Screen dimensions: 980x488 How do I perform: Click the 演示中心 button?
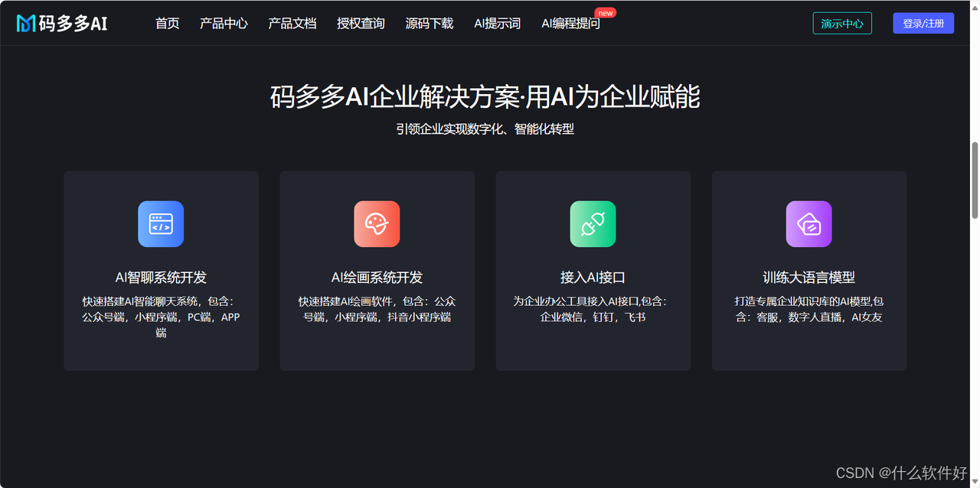click(x=842, y=24)
